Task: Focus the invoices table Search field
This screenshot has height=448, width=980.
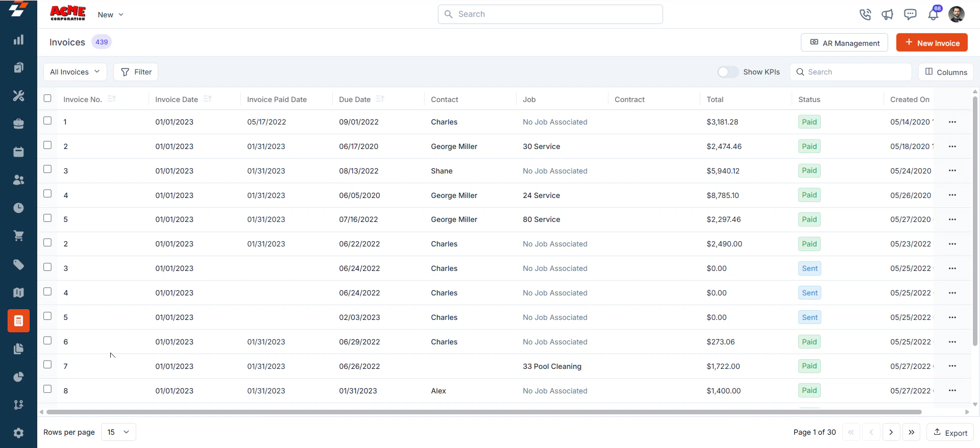Action: point(851,72)
